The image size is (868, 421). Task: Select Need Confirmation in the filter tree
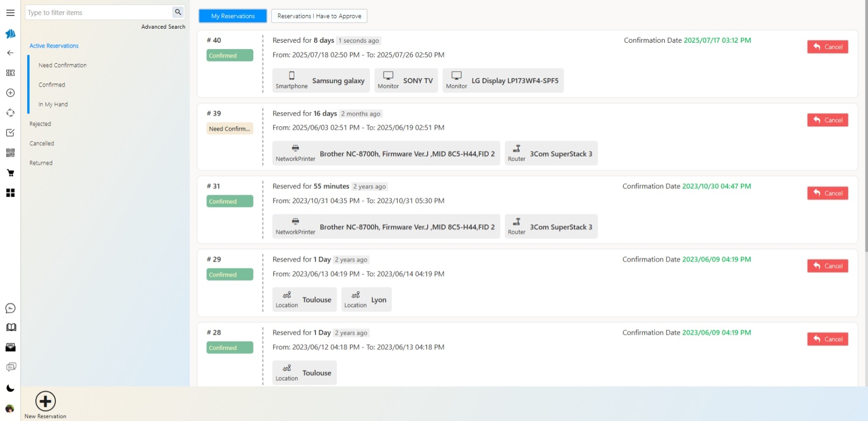pyautogui.click(x=63, y=65)
